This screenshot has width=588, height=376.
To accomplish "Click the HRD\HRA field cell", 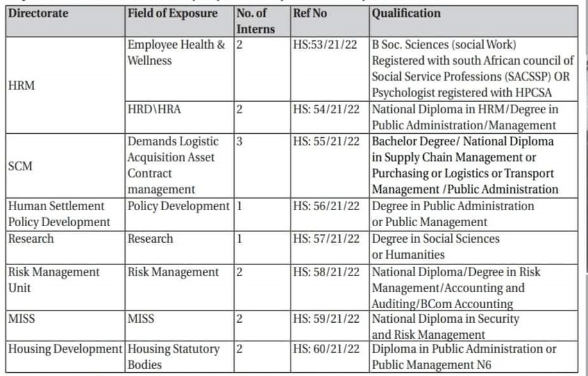I will coord(154,110).
